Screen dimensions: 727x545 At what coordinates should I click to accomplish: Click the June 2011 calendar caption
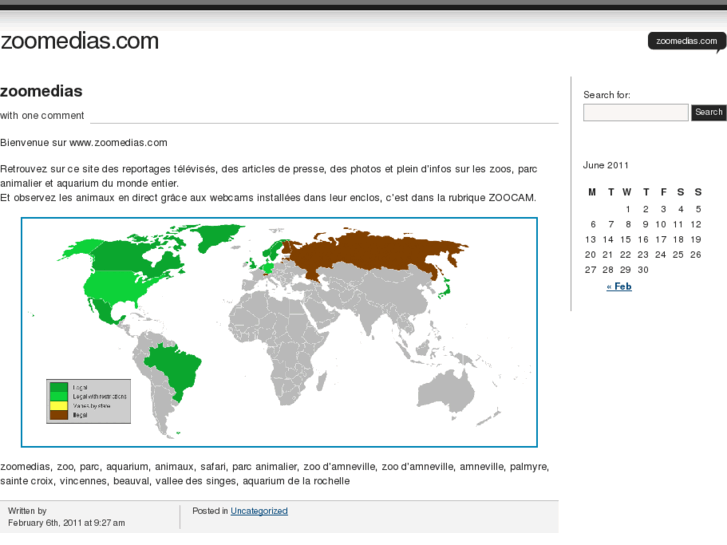(x=606, y=165)
